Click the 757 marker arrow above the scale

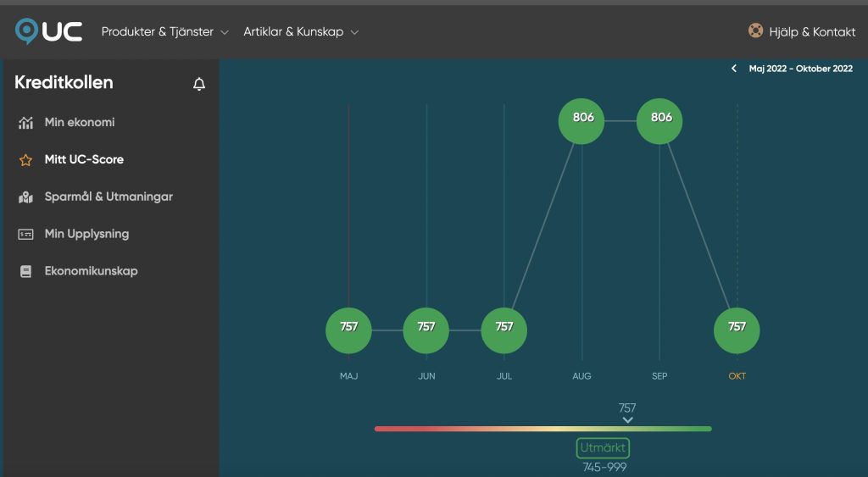[627, 420]
